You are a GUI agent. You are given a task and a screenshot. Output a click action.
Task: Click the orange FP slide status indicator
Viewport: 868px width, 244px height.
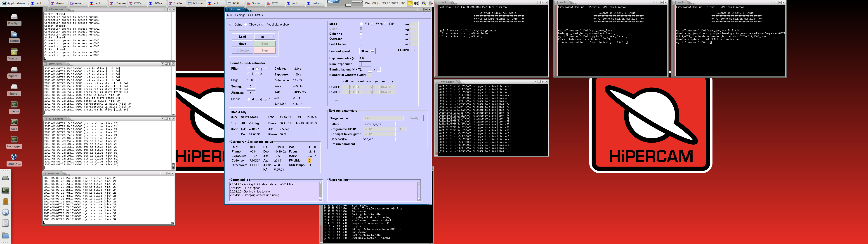point(309,161)
